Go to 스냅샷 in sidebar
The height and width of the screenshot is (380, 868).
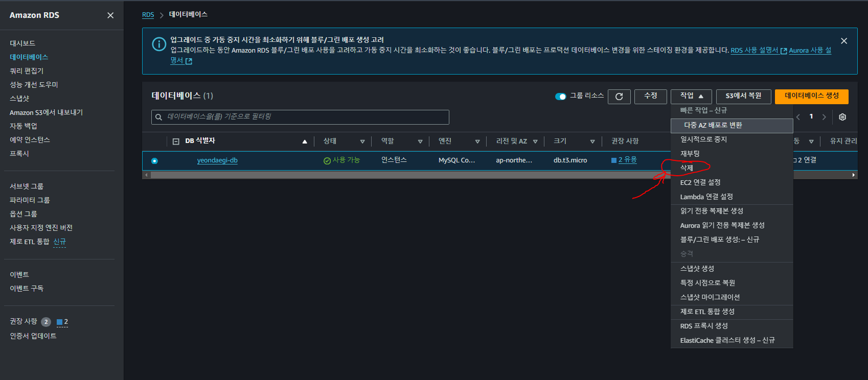pos(19,99)
